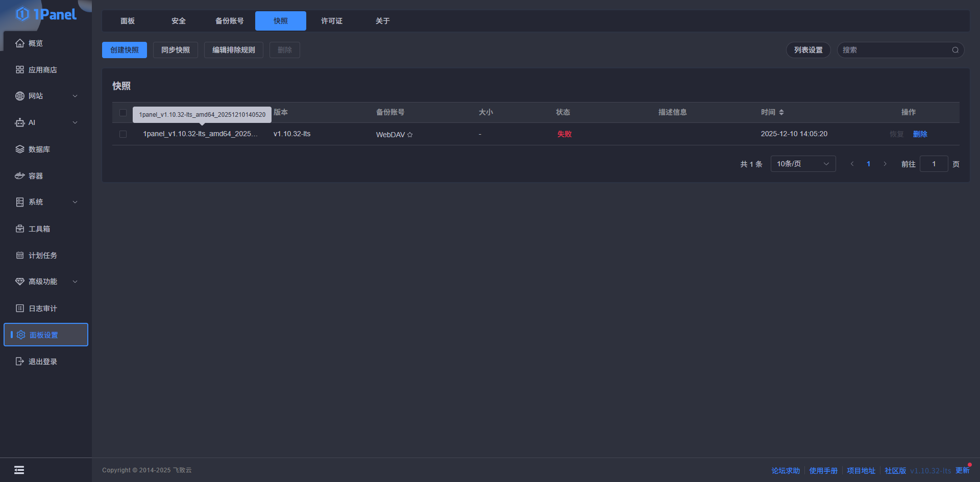Click the 前往 page number input field
Viewport: 980px width, 482px height.
pos(934,164)
